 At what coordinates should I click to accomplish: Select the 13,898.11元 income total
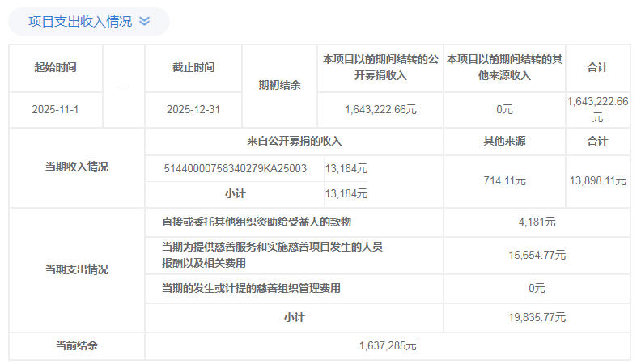(x=597, y=180)
